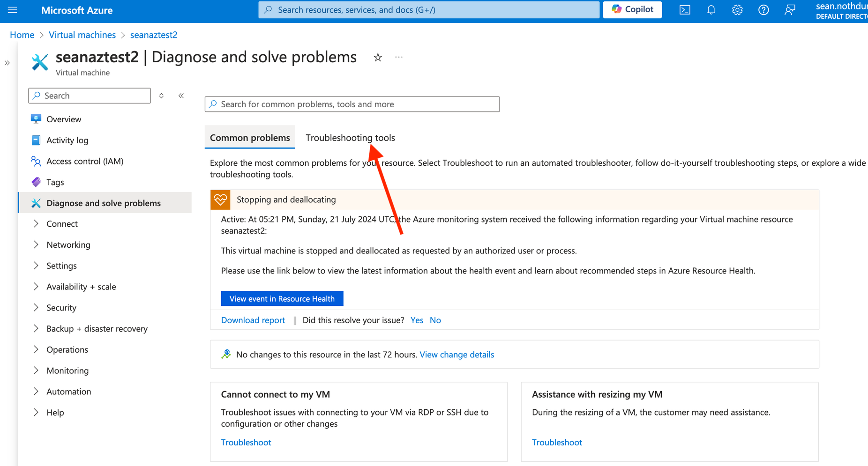Go to Virtual machines breadcrumb
Image resolution: width=868 pixels, height=466 pixels.
[82, 35]
